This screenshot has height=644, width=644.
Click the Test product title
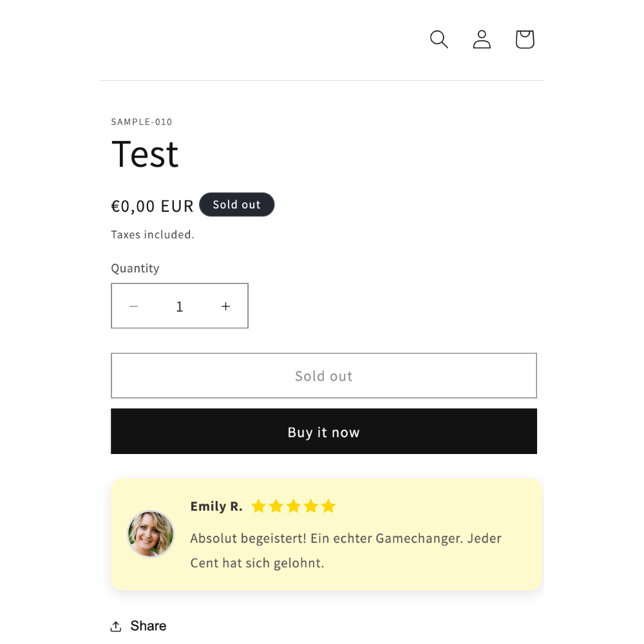(145, 154)
